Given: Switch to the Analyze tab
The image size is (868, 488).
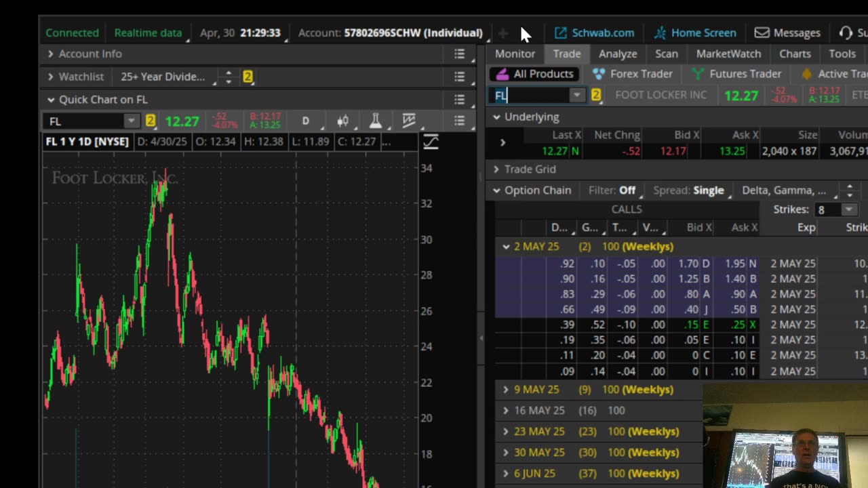Looking at the screenshot, I should point(618,54).
